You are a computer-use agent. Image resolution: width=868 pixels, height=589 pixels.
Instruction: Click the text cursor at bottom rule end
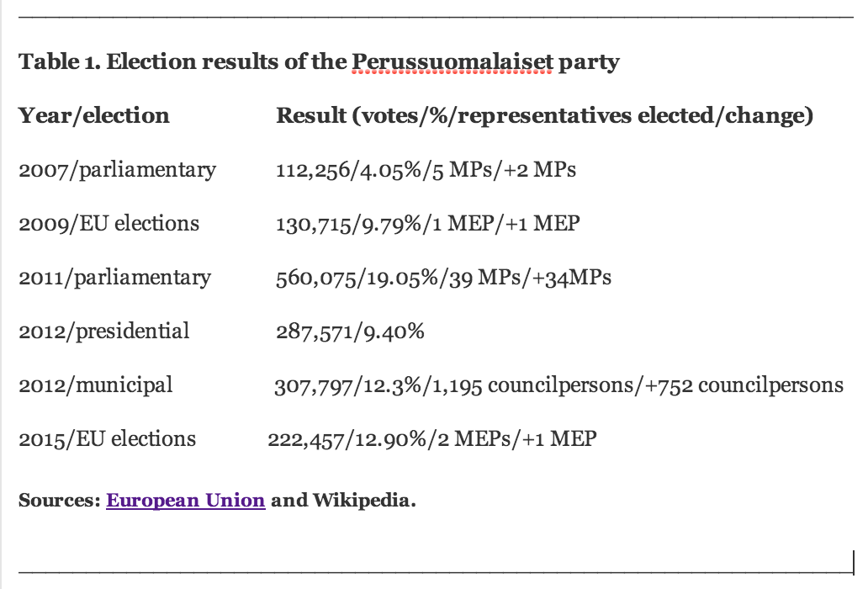coord(853,561)
